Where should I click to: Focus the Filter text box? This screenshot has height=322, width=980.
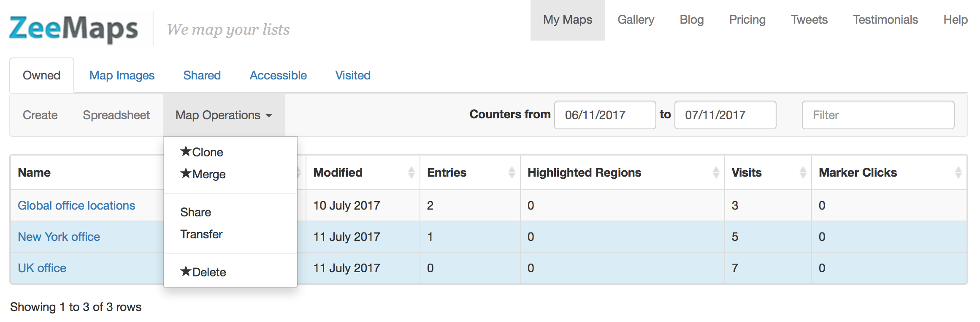point(878,115)
